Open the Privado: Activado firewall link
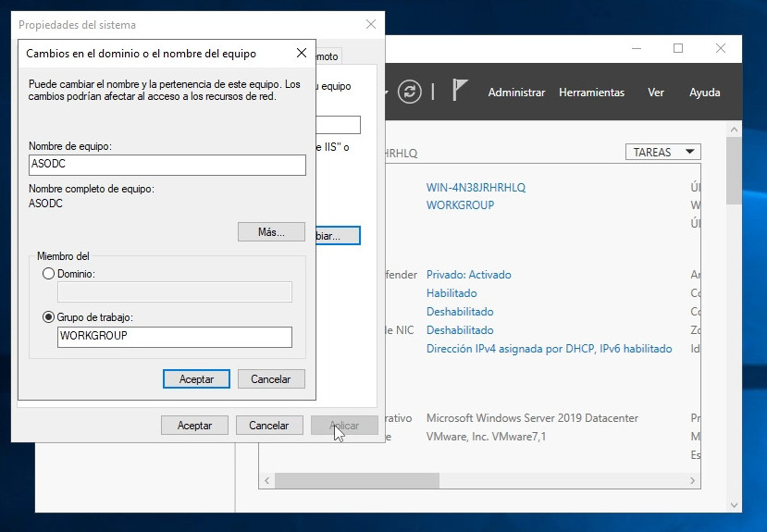 pyautogui.click(x=468, y=275)
